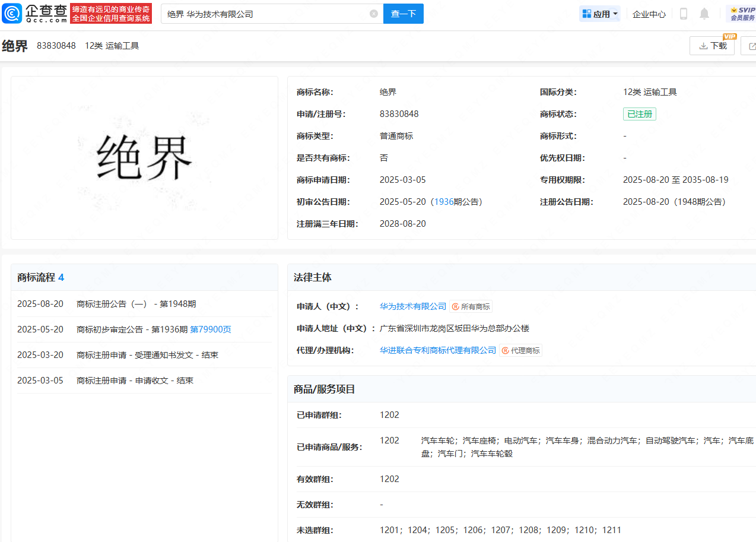The height and width of the screenshot is (542, 756).
Task: Click the mobile app phone icon
Action: (683, 13)
